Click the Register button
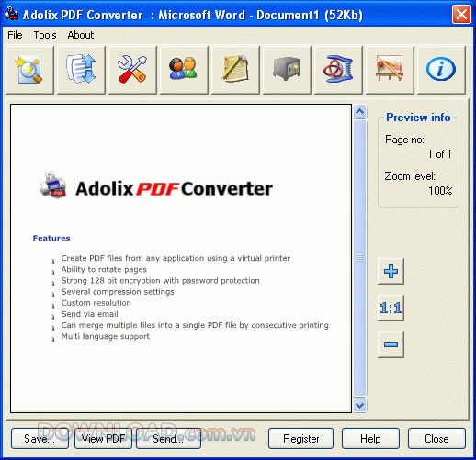The width and height of the screenshot is (476, 460). pyautogui.click(x=300, y=439)
